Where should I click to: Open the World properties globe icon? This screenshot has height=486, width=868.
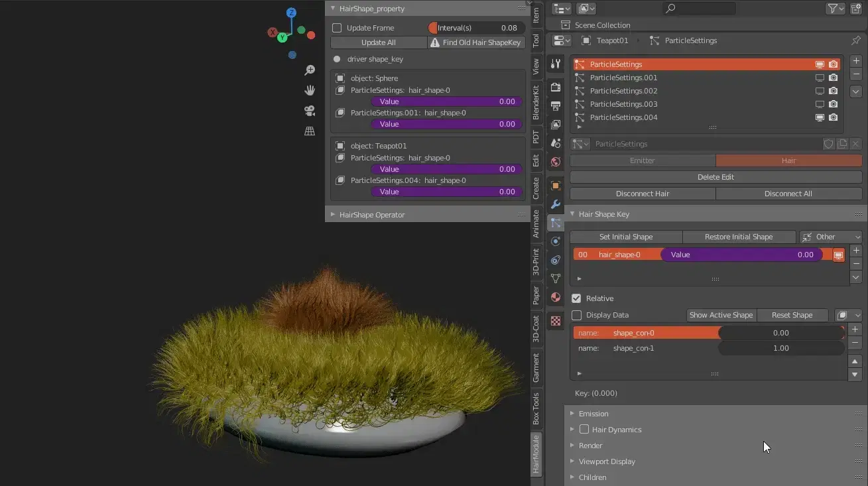(x=555, y=161)
